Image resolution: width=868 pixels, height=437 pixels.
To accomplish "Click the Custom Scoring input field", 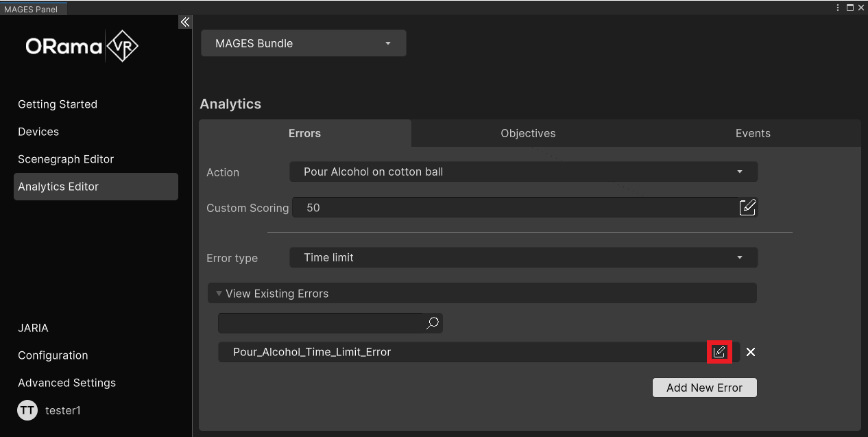I will tap(514, 207).
